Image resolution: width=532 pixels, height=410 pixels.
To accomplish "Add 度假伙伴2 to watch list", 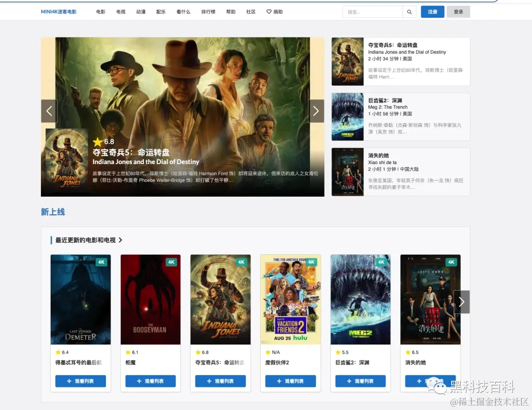I will tap(291, 381).
